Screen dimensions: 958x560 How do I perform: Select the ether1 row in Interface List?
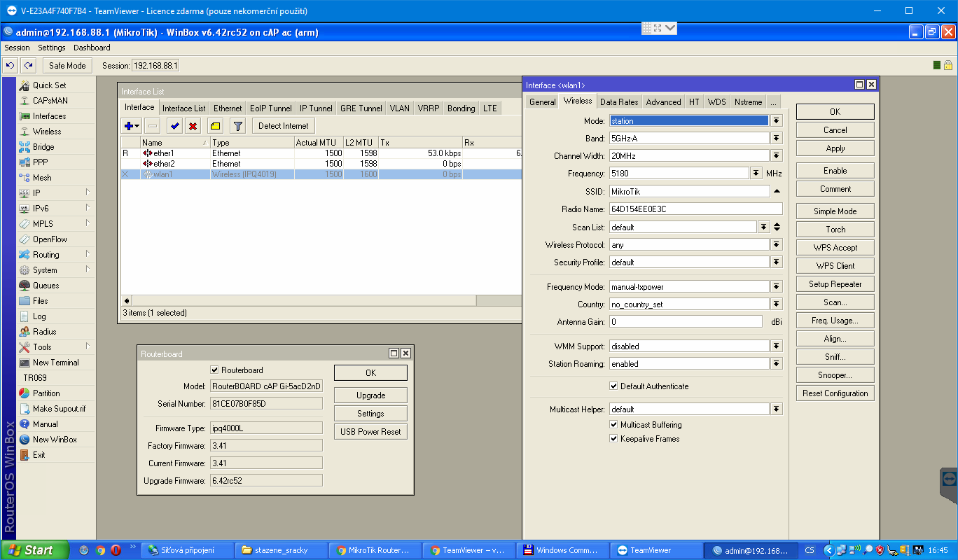[x=321, y=153]
